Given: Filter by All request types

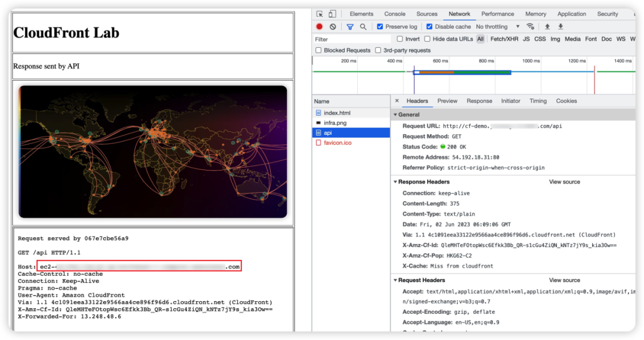Looking at the screenshot, I should [x=480, y=39].
